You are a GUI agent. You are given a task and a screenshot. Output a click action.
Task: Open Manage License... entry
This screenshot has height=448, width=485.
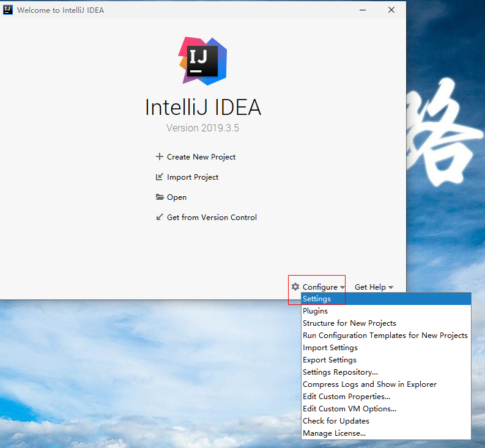pyautogui.click(x=386, y=433)
